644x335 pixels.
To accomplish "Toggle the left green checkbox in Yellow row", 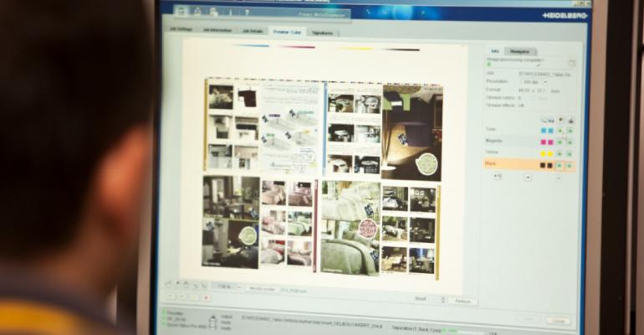I will tap(560, 154).
